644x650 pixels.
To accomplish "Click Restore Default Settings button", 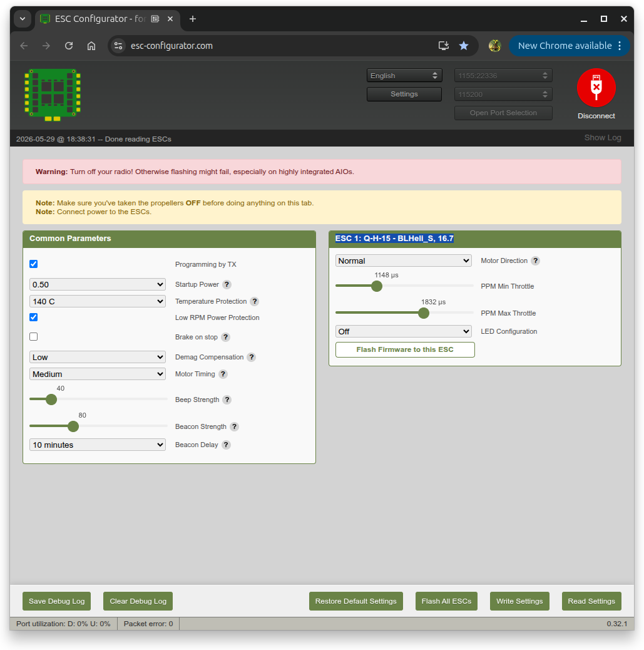I will [x=355, y=601].
